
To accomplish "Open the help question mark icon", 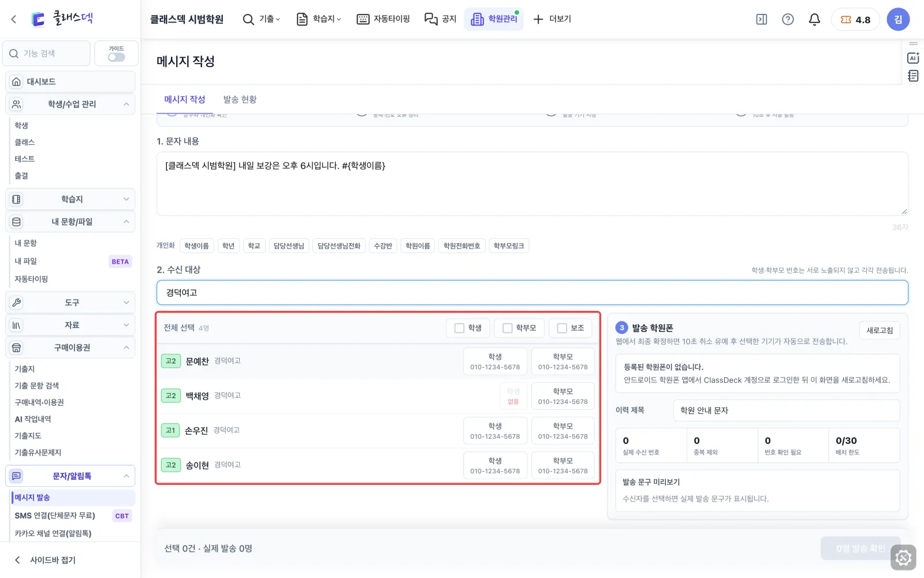I will click(x=788, y=19).
